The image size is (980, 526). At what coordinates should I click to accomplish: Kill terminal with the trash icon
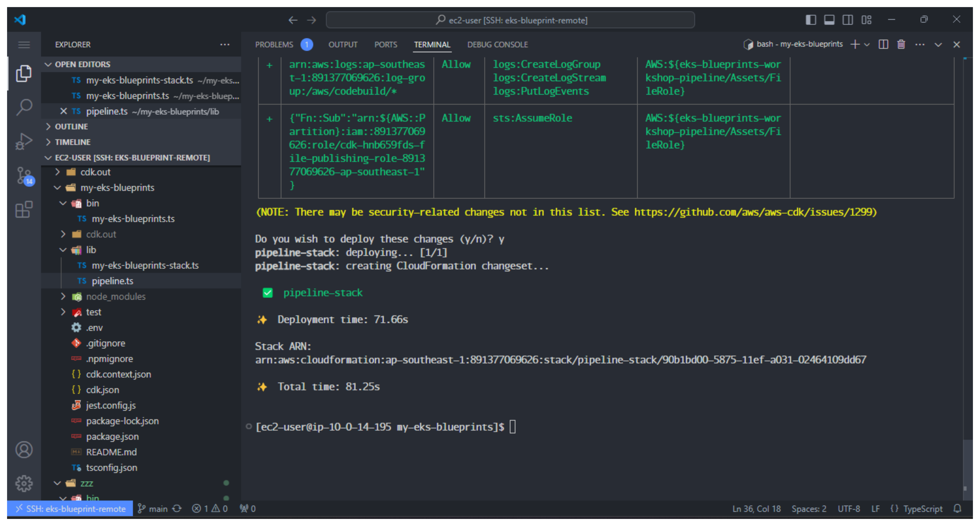click(901, 45)
